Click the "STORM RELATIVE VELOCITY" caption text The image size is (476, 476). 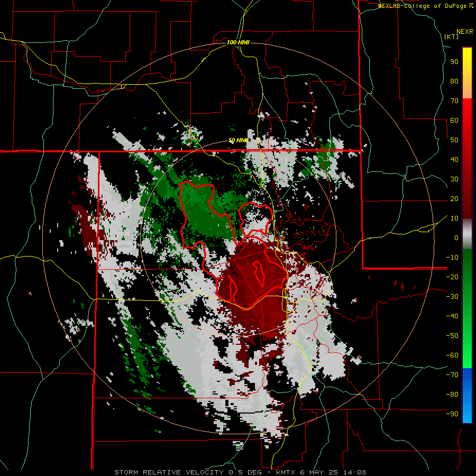[169, 472]
